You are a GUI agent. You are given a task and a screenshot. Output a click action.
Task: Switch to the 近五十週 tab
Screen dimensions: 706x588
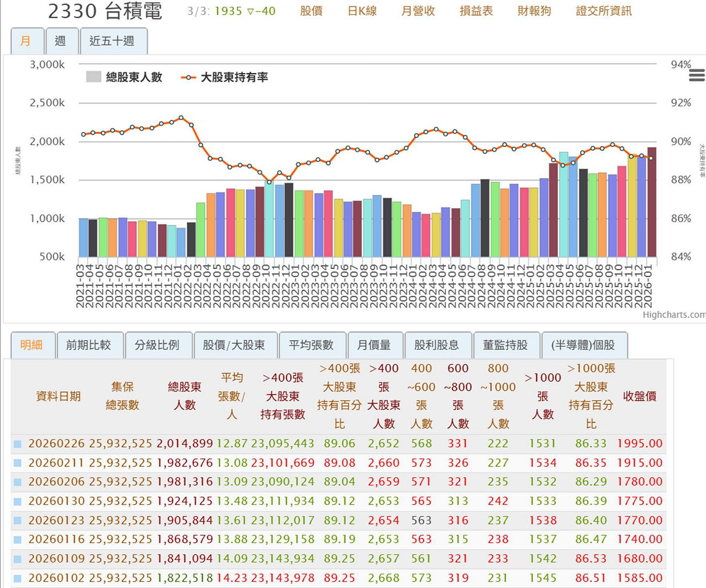tap(113, 41)
